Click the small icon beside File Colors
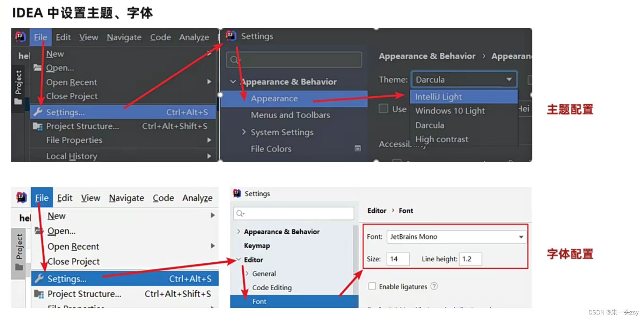The height and width of the screenshot is (319, 644). [358, 148]
